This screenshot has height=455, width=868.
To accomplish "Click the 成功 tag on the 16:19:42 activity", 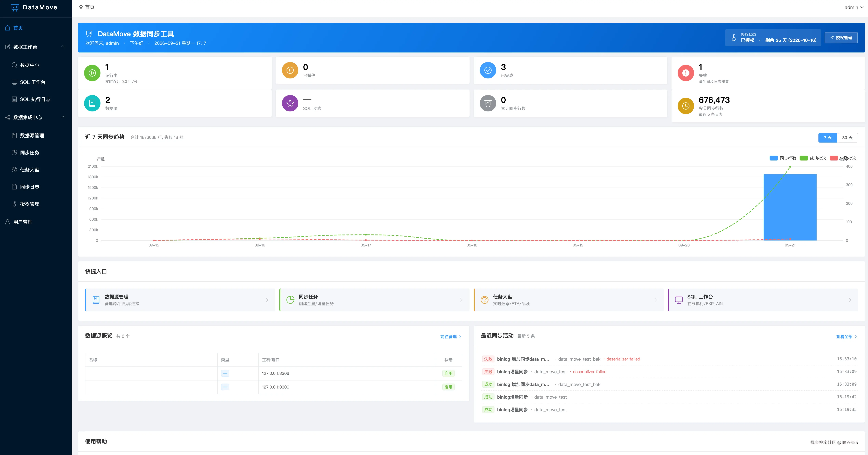I will [x=488, y=397].
